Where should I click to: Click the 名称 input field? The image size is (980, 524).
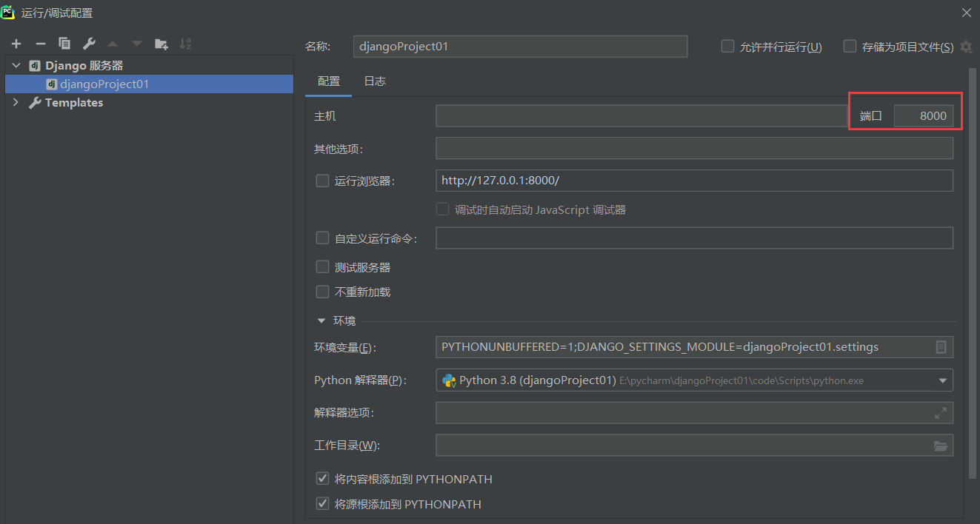(x=521, y=47)
